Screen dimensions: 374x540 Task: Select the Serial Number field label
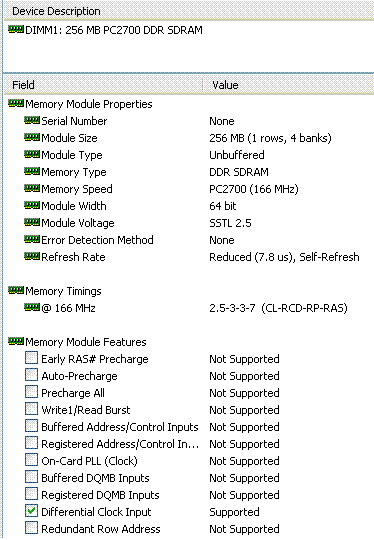74,121
